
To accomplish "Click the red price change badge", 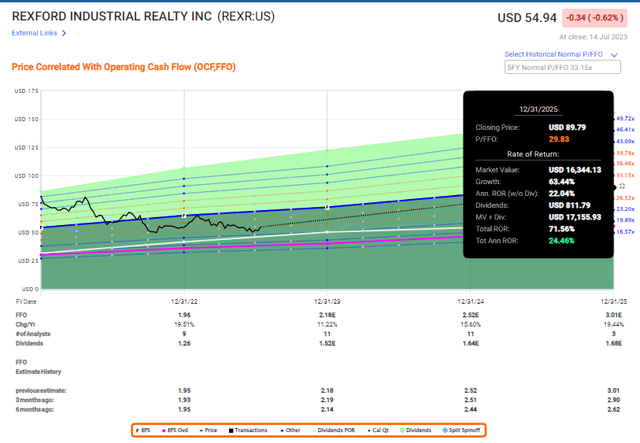I will point(598,17).
